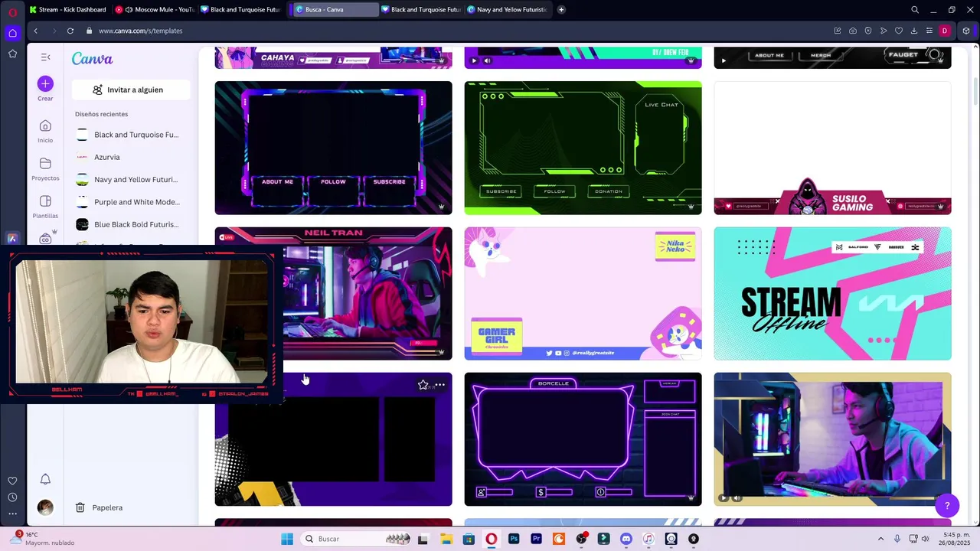This screenshot has width=980, height=551.
Task: Open the Canva profile avatar
Action: click(45, 507)
